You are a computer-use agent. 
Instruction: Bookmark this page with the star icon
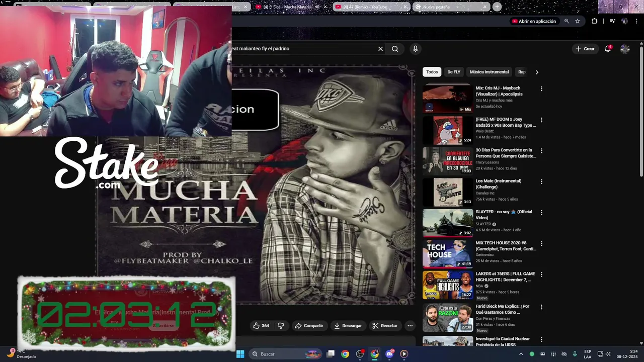coord(578,21)
